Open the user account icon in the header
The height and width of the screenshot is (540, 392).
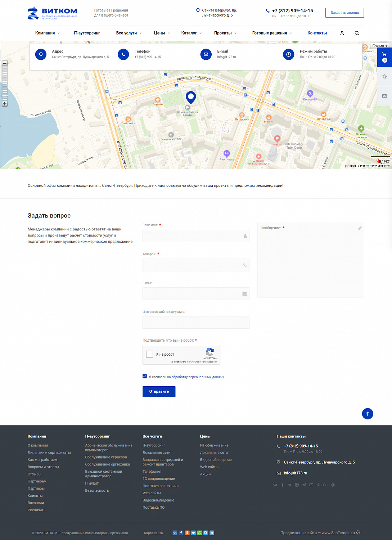tap(342, 33)
